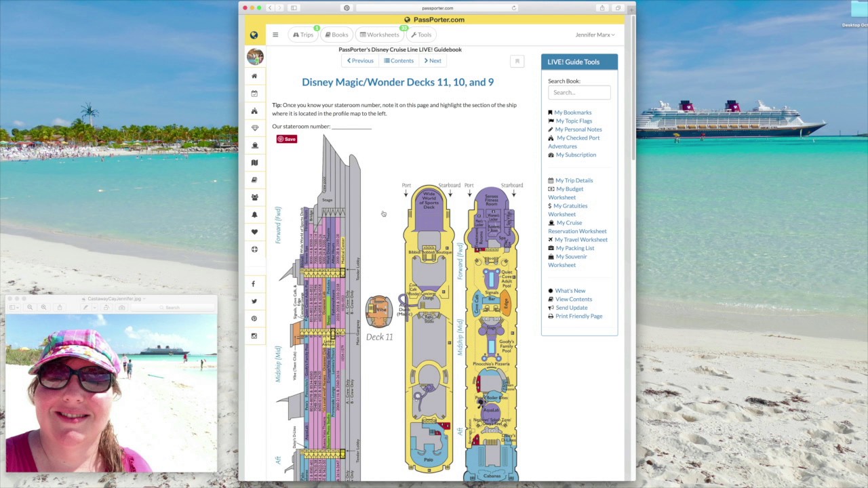This screenshot has width=868, height=488.
Task: Go to the Next page
Action: pyautogui.click(x=433, y=61)
